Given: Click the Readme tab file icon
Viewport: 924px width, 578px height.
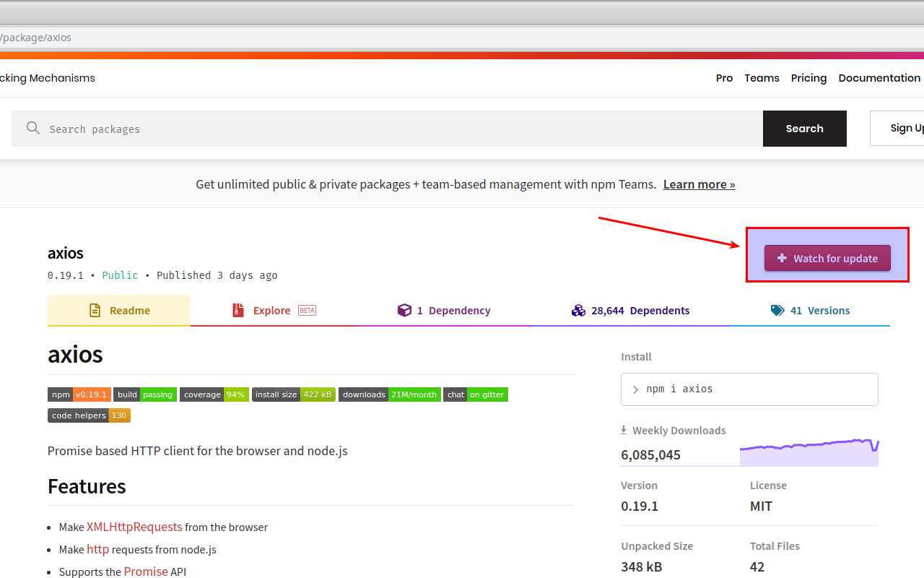Looking at the screenshot, I should (95, 311).
